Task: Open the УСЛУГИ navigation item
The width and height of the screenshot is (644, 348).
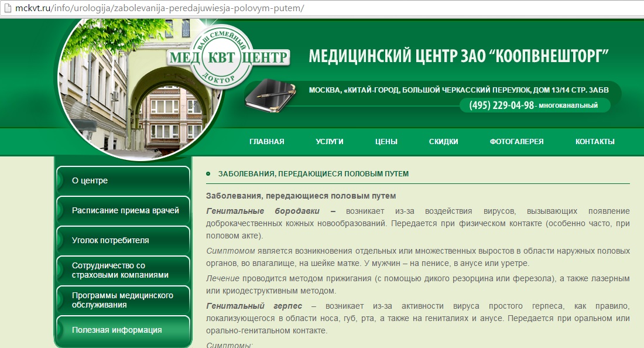Action: (328, 141)
